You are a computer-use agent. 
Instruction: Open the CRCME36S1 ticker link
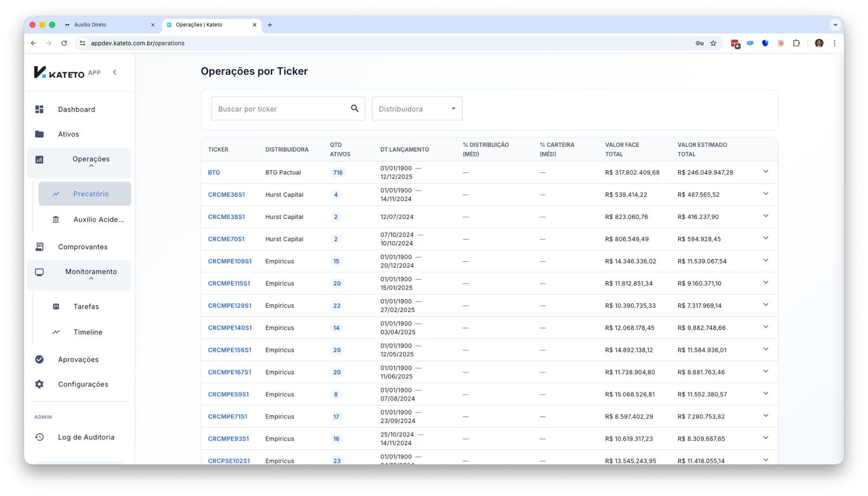(226, 195)
